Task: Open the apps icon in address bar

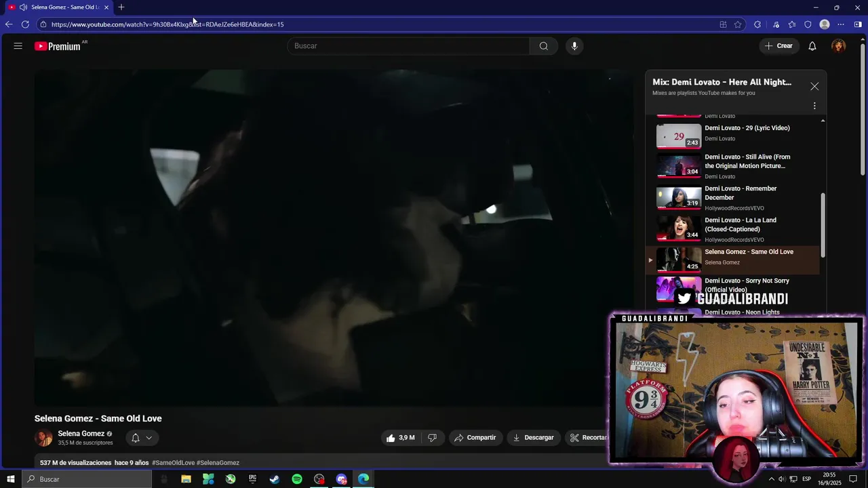Action: point(723,24)
